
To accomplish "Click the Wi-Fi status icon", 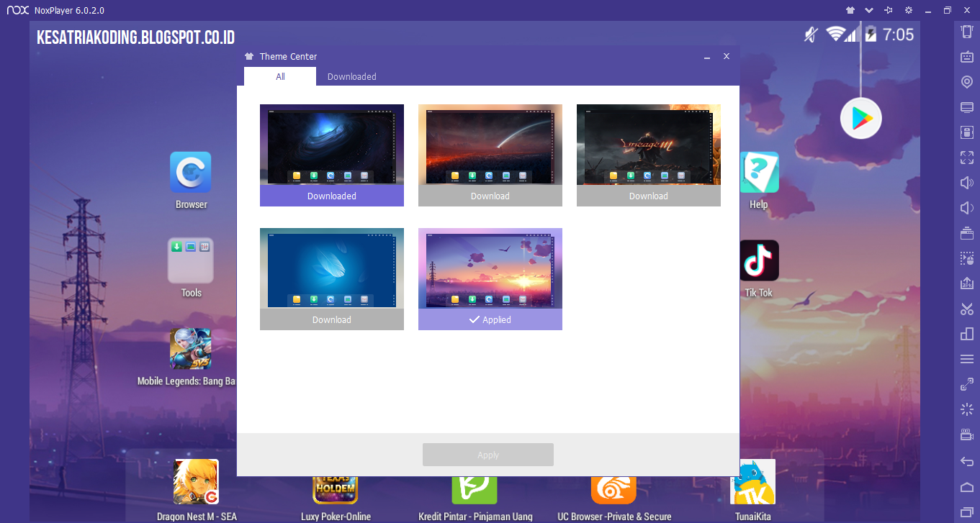I will coord(835,34).
